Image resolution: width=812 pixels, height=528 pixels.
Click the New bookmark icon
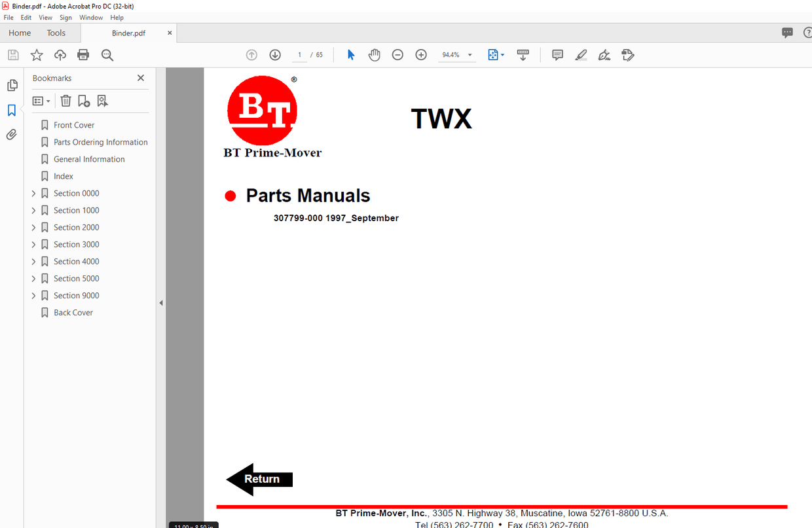[x=83, y=100]
